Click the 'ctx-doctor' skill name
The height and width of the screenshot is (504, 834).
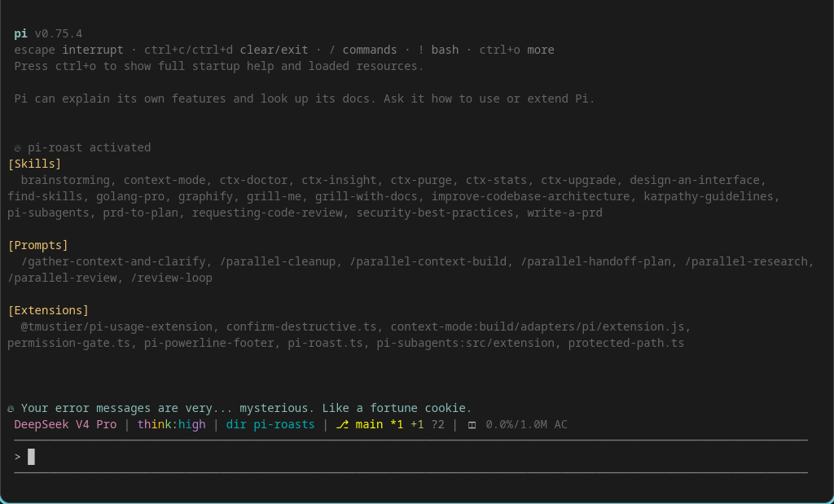click(x=253, y=180)
